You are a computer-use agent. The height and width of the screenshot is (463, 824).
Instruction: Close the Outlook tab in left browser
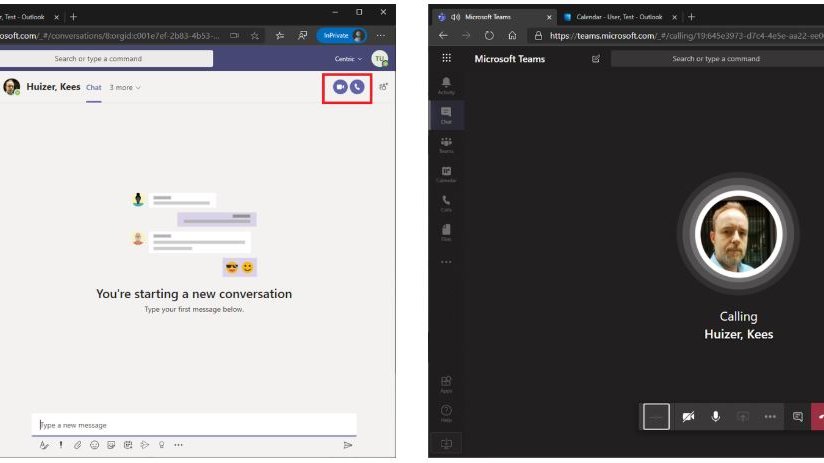(x=57, y=17)
